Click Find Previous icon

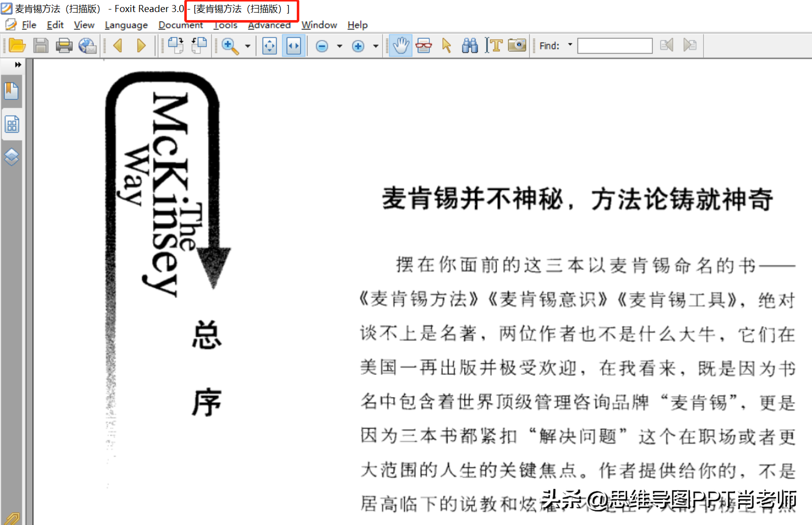pos(666,46)
